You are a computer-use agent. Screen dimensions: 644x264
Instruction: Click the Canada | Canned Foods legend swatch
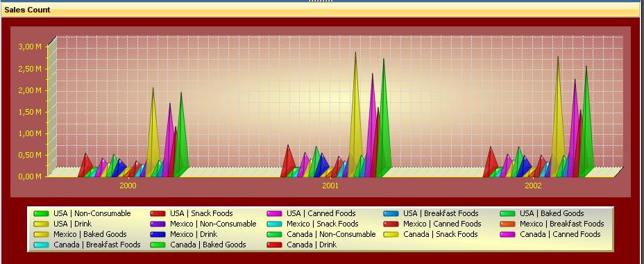click(508, 234)
